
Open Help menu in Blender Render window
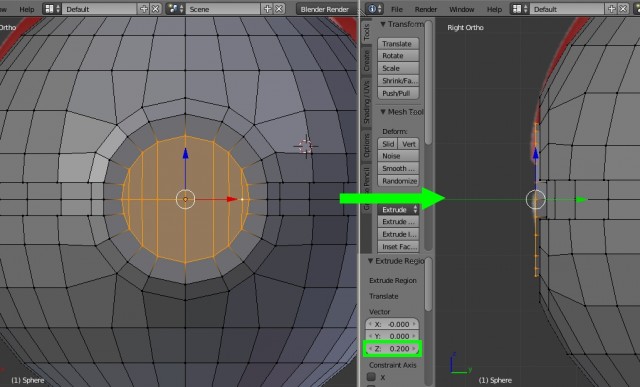(27, 9)
